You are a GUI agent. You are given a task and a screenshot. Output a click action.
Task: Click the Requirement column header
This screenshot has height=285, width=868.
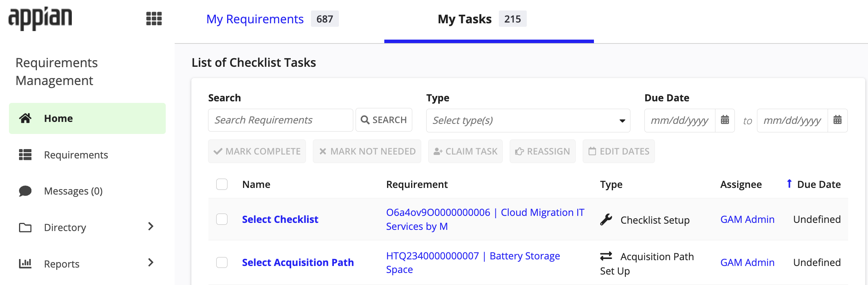[x=417, y=184]
